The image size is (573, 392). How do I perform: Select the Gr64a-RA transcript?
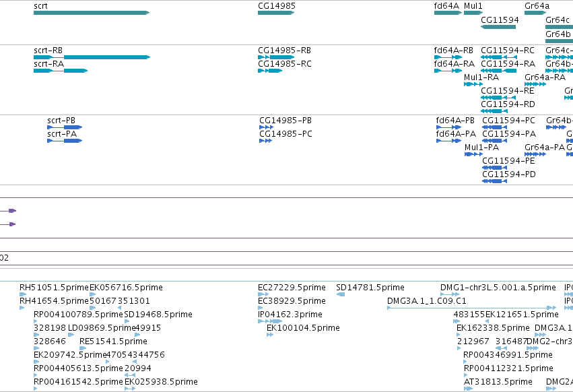coord(535,84)
